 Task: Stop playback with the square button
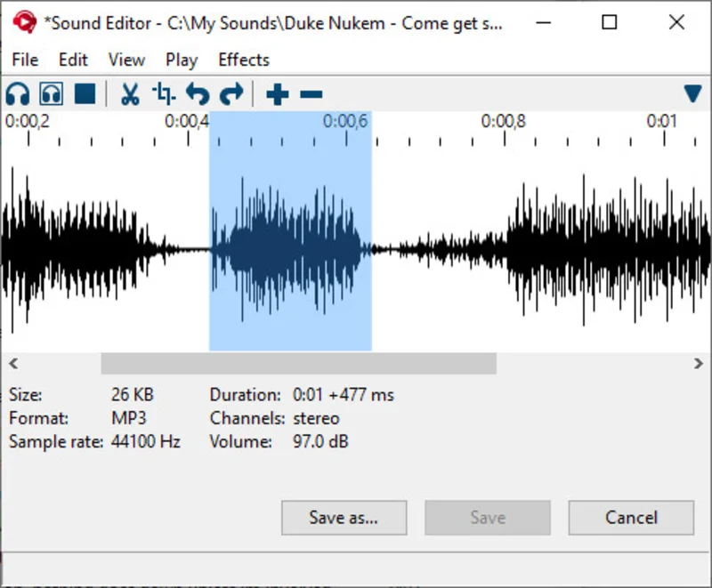pyautogui.click(x=85, y=94)
